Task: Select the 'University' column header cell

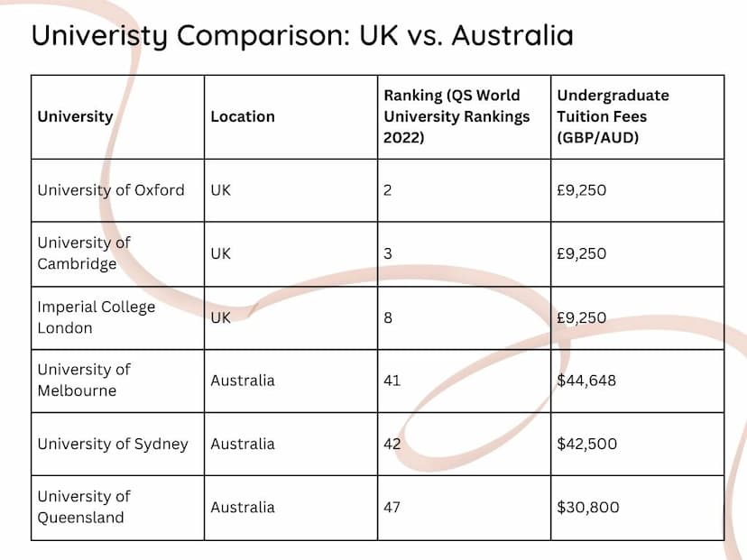Action: 117,117
